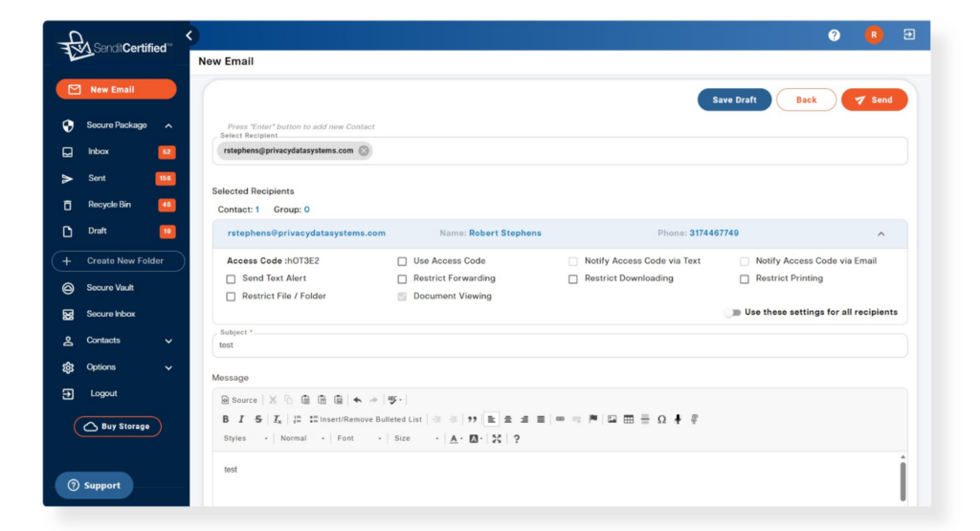The height and width of the screenshot is (531, 980).
Task: Open the editor help question mark
Action: point(516,438)
